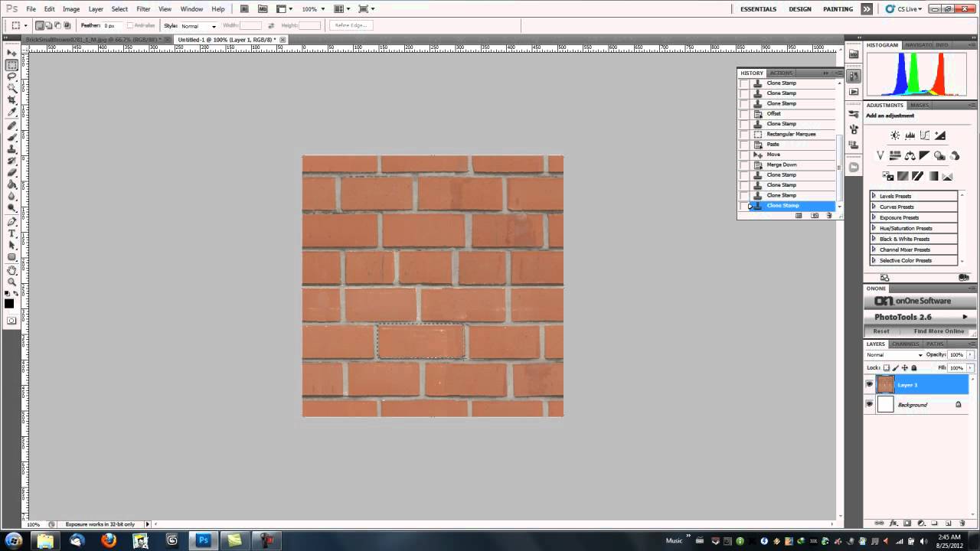980x551 pixels.
Task: Select the Magic Wand tool
Action: (x=11, y=89)
